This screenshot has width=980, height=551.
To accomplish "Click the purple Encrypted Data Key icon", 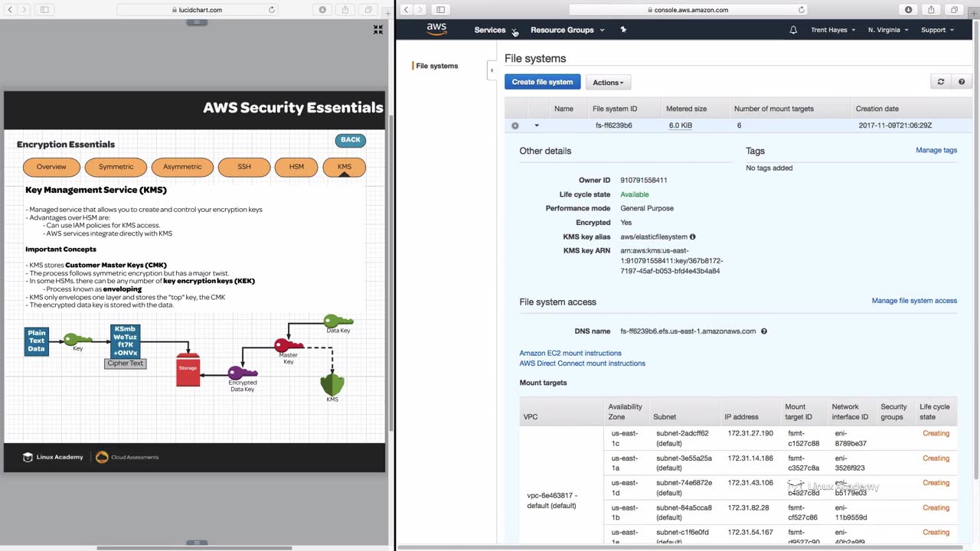I will (243, 373).
